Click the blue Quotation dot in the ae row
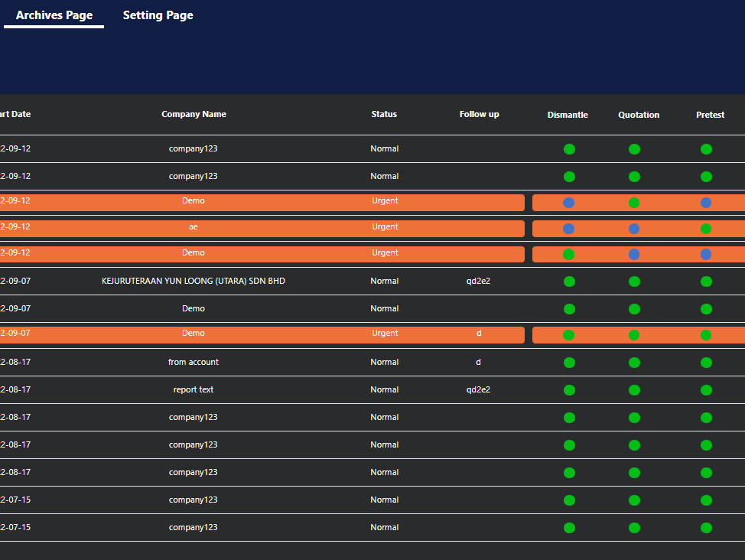The image size is (745, 560). pos(634,229)
